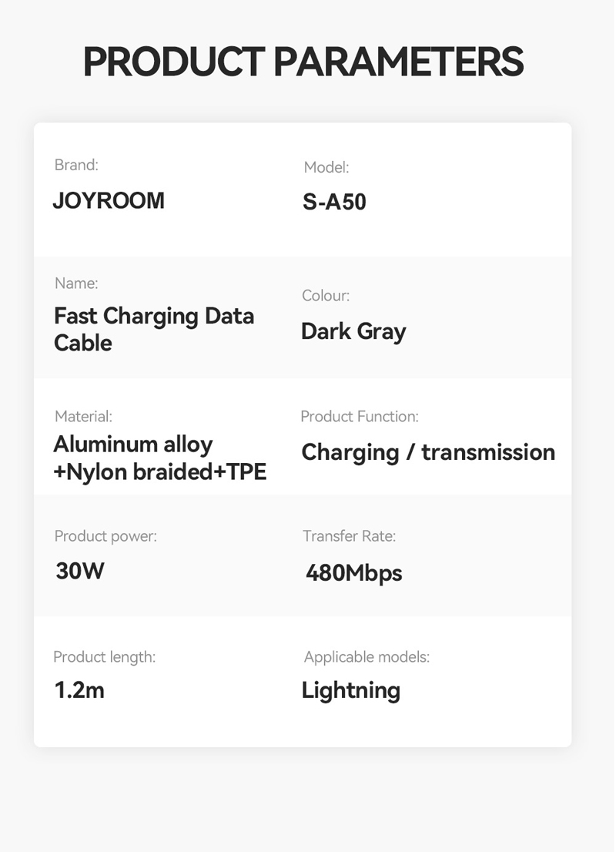
Task: Select the Product power label
Action: coord(105,536)
